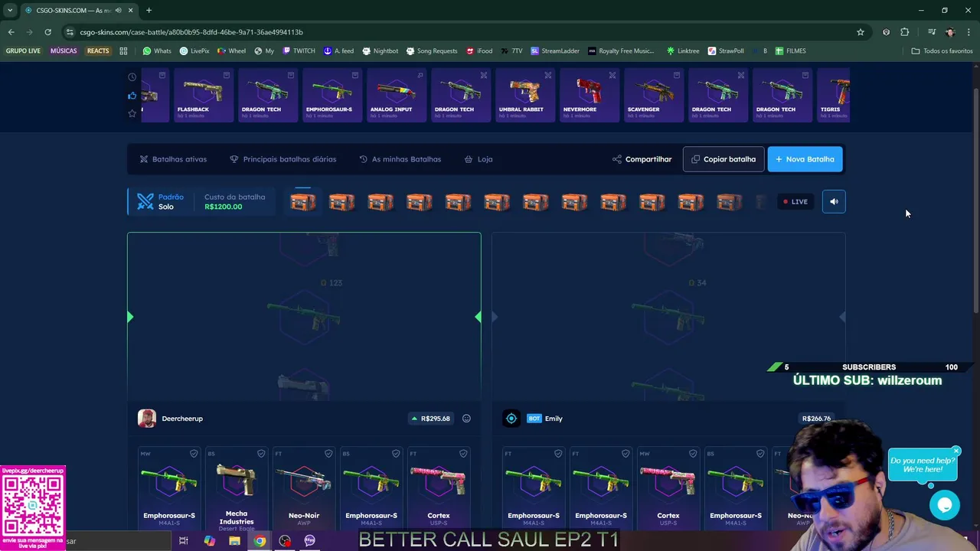
Task: Go to the Loja tab
Action: (x=479, y=159)
